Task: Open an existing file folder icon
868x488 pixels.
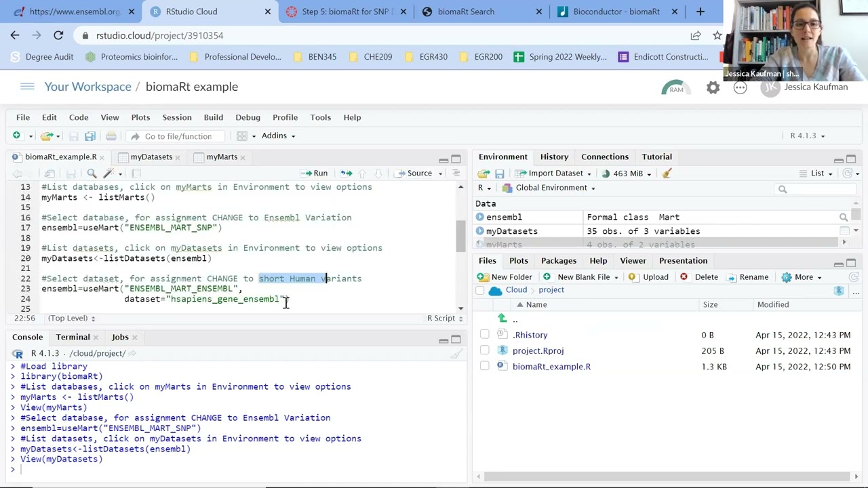Action: click(46, 136)
